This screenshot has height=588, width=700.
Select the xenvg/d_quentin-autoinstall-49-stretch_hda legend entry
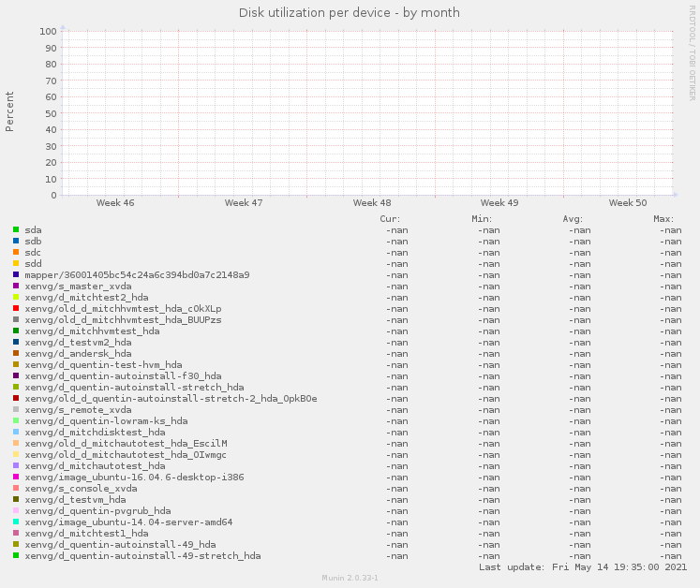pyautogui.click(x=142, y=555)
